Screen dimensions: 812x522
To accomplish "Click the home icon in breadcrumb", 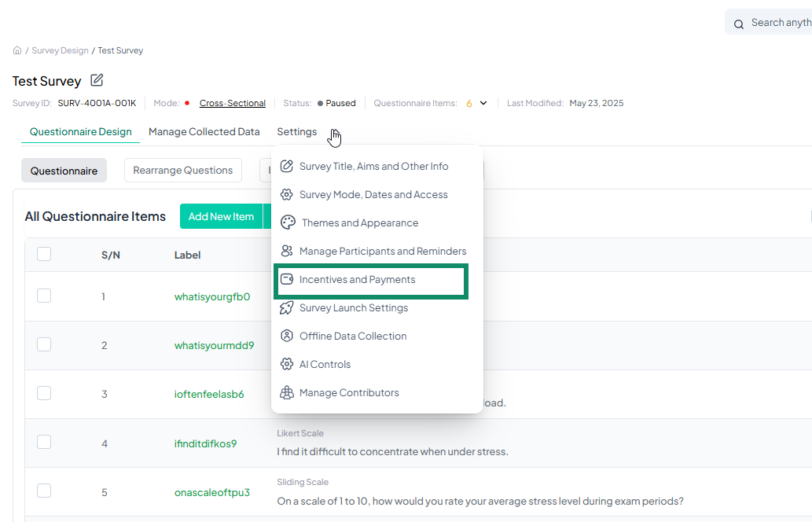I will coord(17,50).
